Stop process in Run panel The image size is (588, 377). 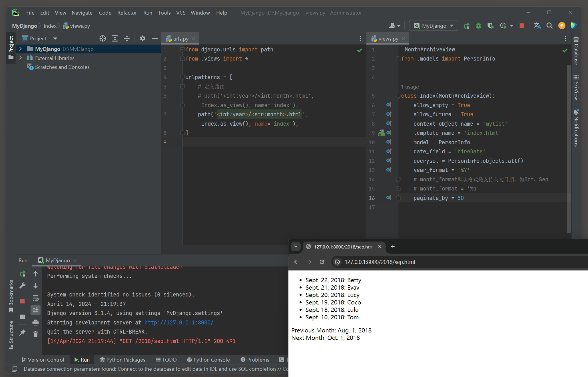click(x=23, y=301)
